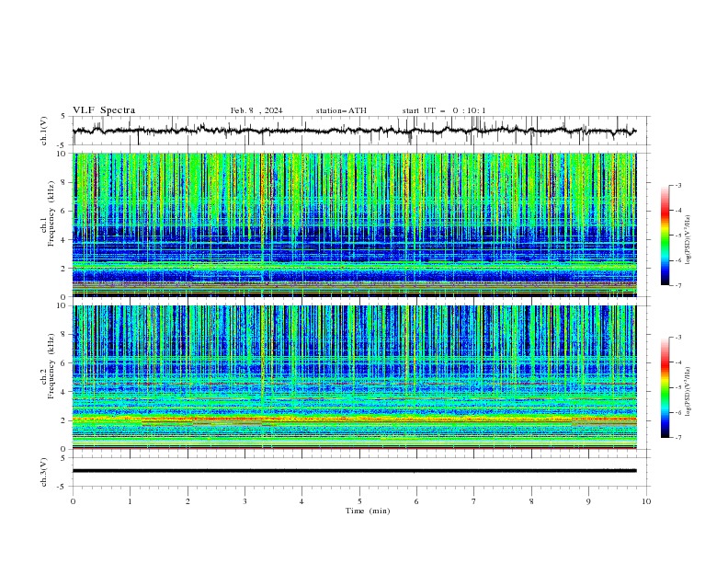Viewport: 728px width, 563px height.
Task: Click the "6" kHz tick on ch.1 frequency axis
Action: pyautogui.click(x=65, y=211)
